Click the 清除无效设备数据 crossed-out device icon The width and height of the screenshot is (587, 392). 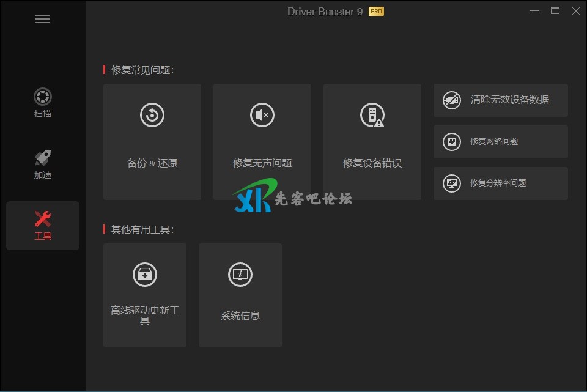click(452, 100)
